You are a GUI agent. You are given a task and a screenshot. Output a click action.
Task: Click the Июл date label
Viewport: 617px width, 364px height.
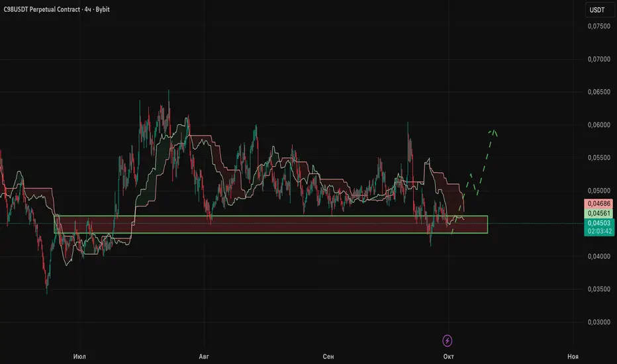click(x=79, y=357)
